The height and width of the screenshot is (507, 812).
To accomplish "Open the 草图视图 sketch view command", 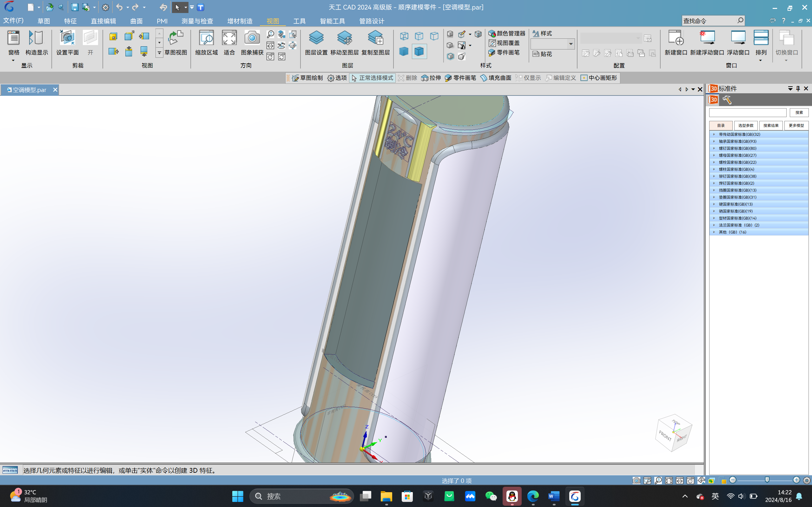I will tap(176, 43).
